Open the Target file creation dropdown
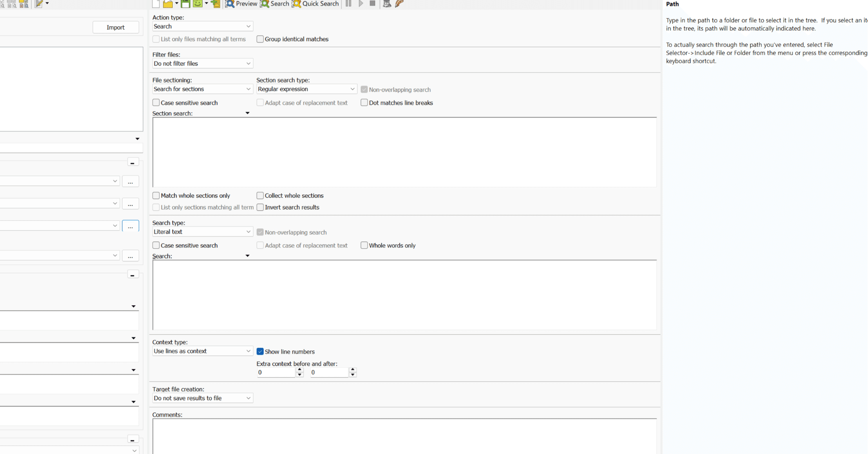 click(203, 398)
